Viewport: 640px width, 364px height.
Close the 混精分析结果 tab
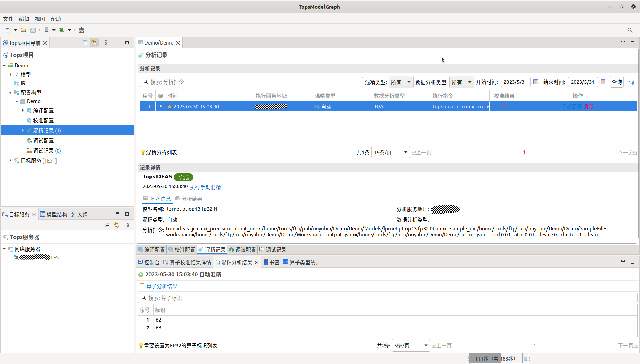click(256, 263)
